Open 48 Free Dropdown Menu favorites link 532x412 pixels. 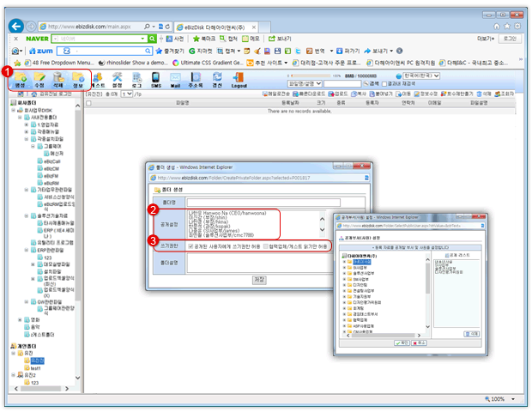[x=58, y=63]
